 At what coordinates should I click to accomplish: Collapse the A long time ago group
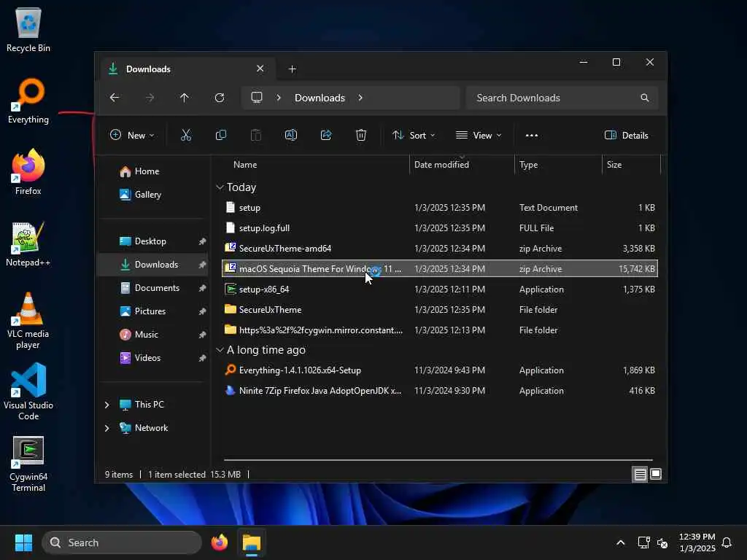pos(220,350)
